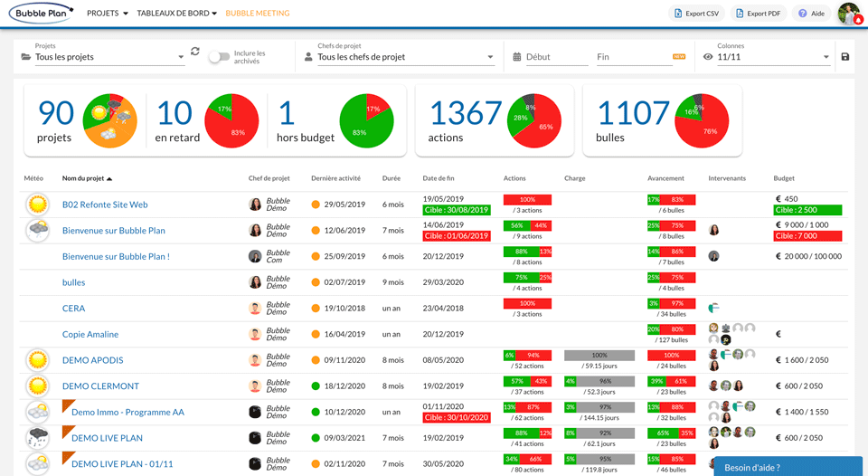Click avancement bar for DEMO LIVE PLAN
Viewport: 868px width, 476px height.
pos(671,433)
